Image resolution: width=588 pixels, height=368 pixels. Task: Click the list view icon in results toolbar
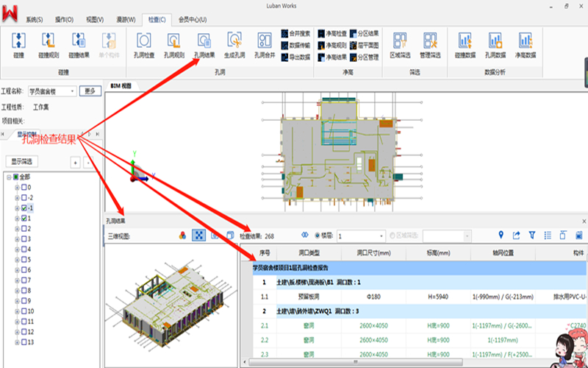pos(548,235)
